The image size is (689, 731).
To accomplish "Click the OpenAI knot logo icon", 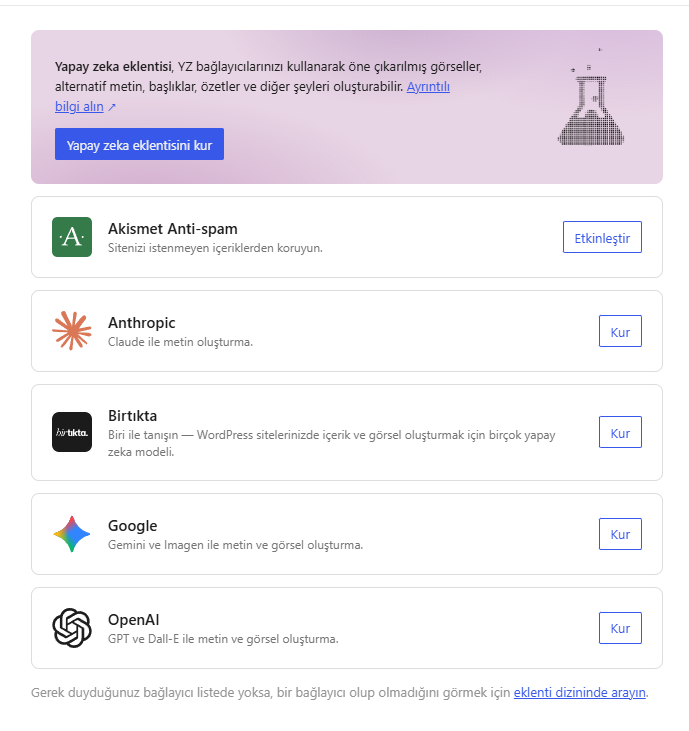I will click(72, 628).
